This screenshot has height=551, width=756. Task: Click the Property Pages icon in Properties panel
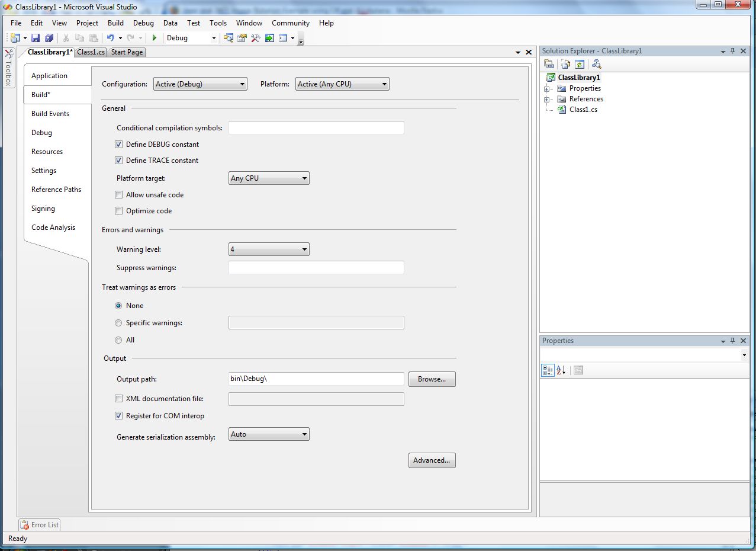point(578,370)
